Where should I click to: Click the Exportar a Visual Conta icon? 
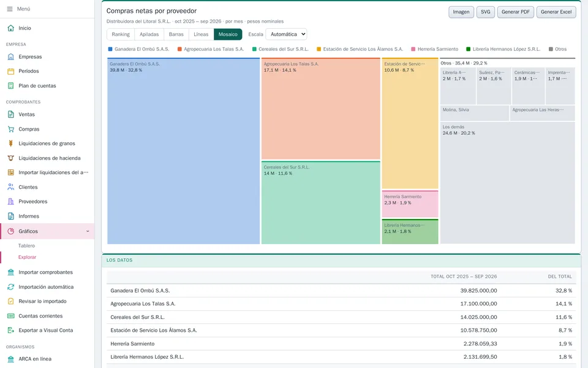tap(11, 331)
